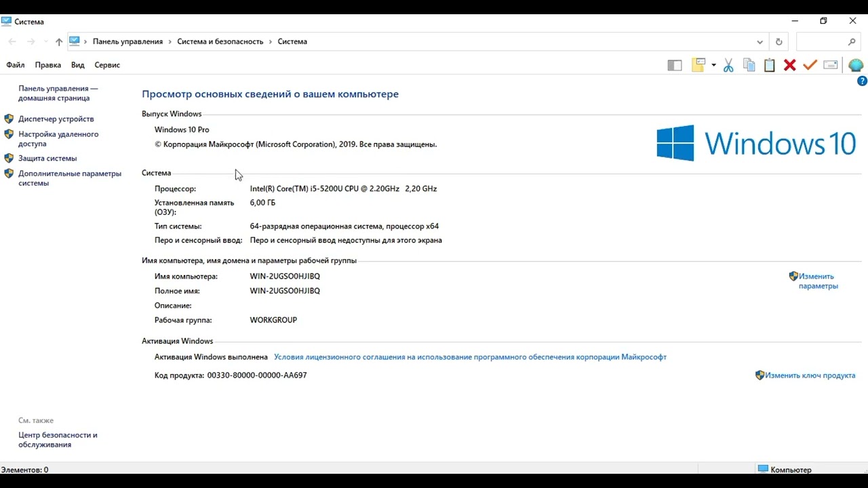Click the Система breadcrumb in address bar
Viewport: 868px width, 488px height.
[292, 42]
